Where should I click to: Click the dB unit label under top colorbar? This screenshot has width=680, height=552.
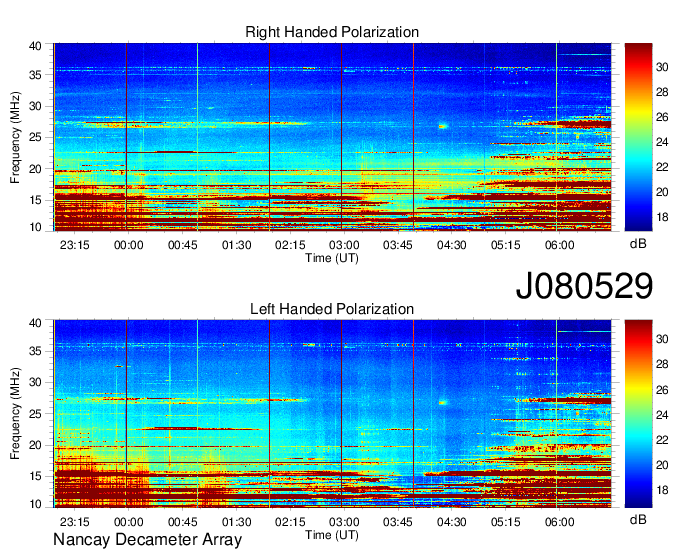click(x=638, y=244)
